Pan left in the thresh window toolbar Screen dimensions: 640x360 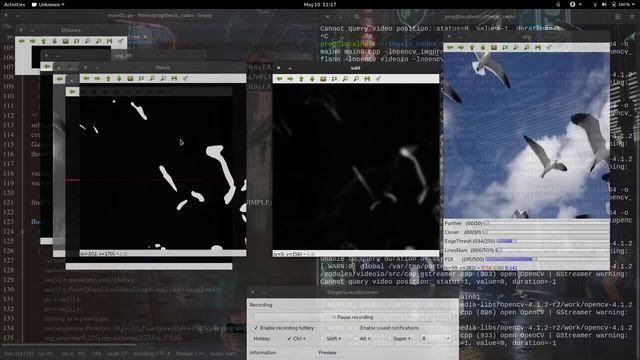pyautogui.click(x=86, y=78)
